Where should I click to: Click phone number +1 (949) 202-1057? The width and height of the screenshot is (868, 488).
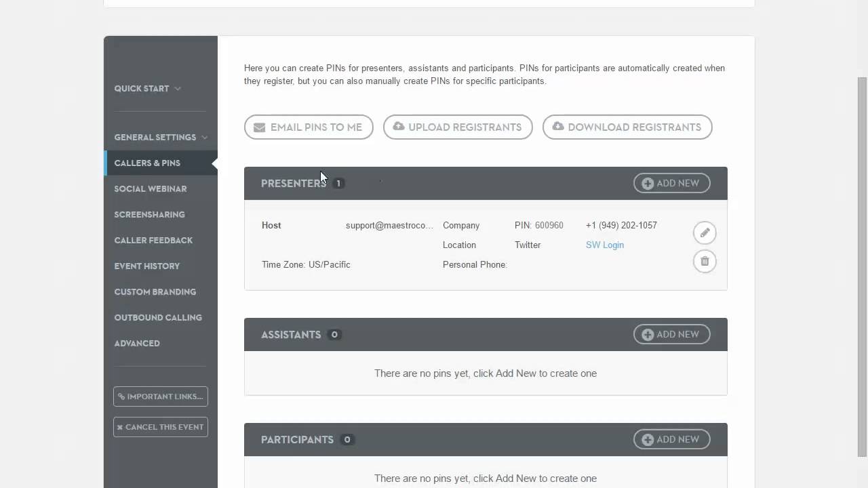[621, 225]
